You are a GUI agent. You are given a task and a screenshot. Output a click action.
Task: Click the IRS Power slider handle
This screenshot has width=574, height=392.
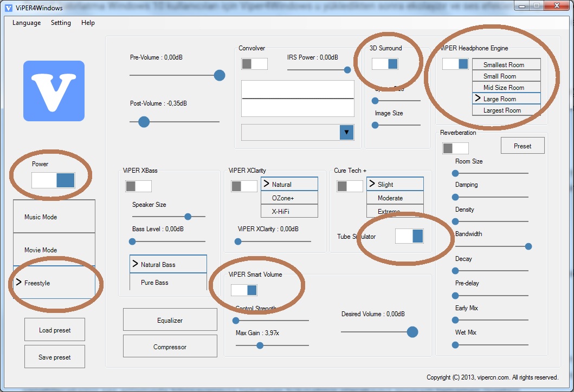click(x=347, y=70)
